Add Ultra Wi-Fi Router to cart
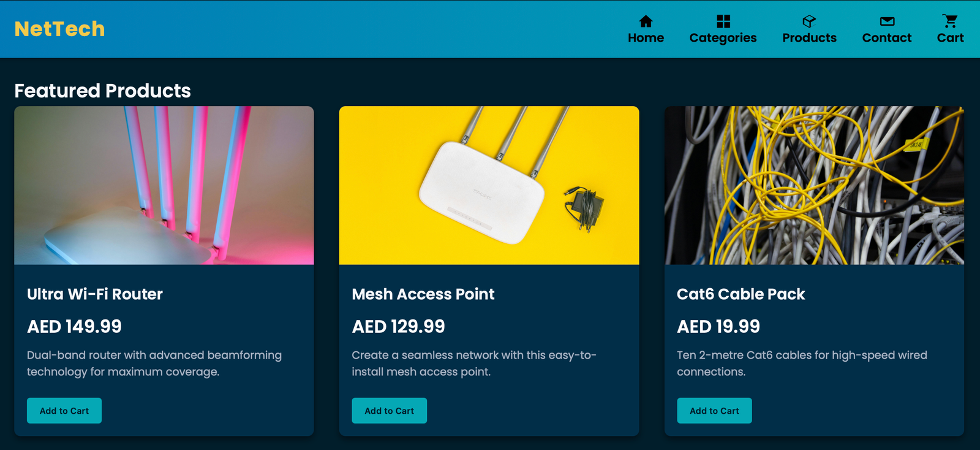This screenshot has width=980, height=450. 64,411
